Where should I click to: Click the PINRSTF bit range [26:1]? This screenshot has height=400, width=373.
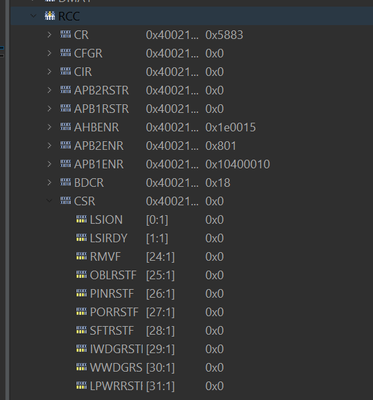[x=160, y=294]
